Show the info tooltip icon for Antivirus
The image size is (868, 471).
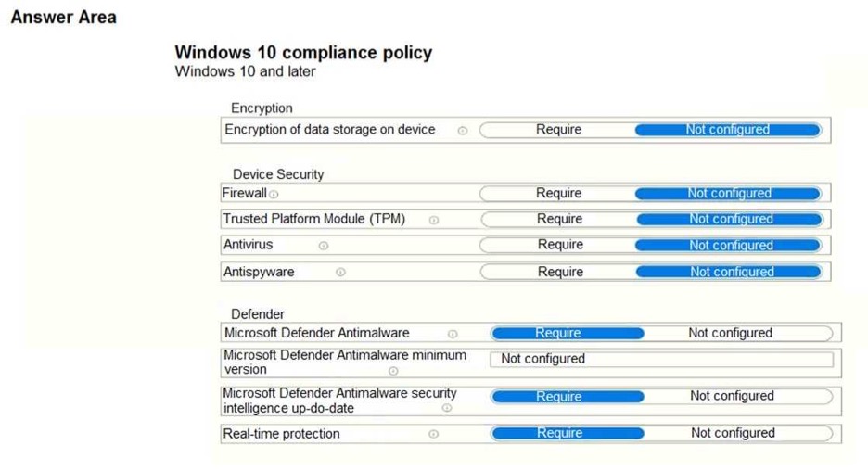tap(324, 246)
